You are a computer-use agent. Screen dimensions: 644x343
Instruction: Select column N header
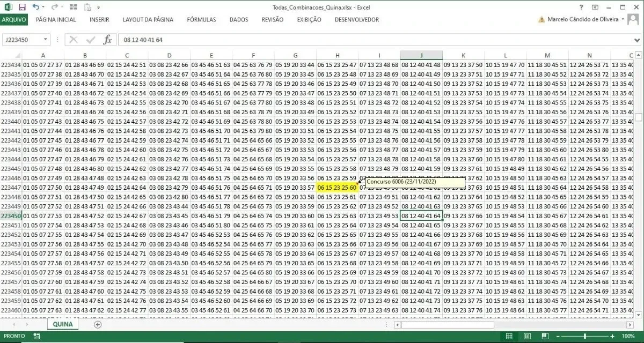[589, 56]
